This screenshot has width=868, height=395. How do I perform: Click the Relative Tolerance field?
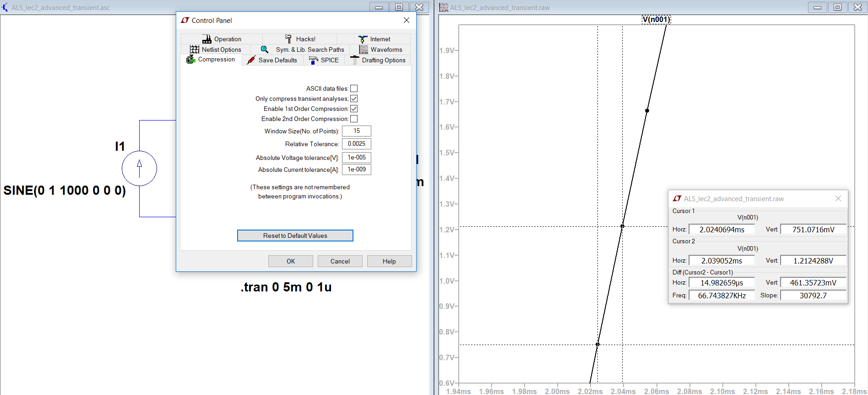(x=357, y=144)
